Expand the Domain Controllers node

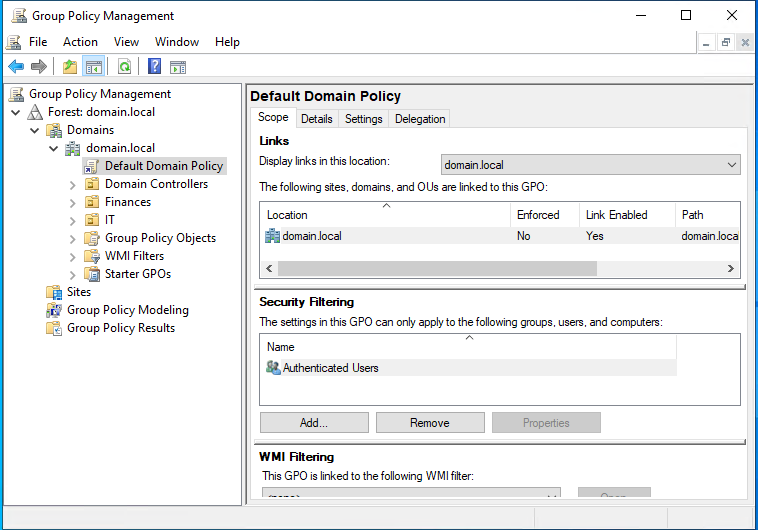[x=73, y=184]
